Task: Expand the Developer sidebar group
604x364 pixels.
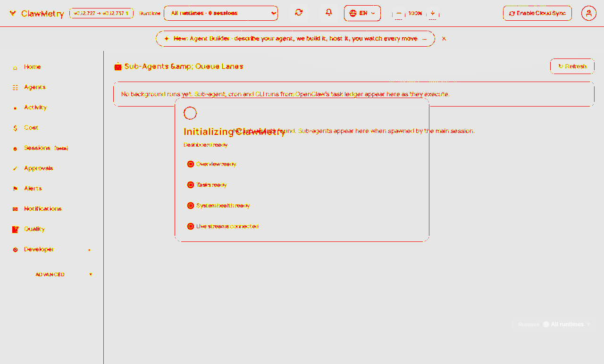Action: point(52,249)
